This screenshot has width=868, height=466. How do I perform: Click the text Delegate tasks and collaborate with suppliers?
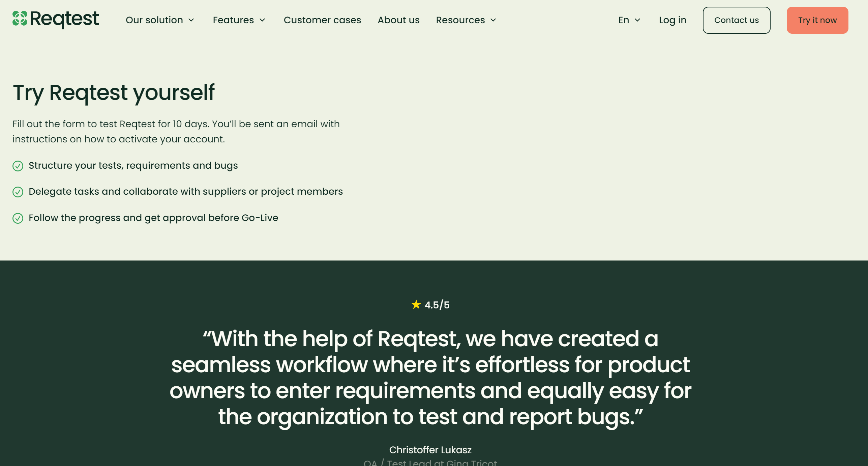click(186, 192)
